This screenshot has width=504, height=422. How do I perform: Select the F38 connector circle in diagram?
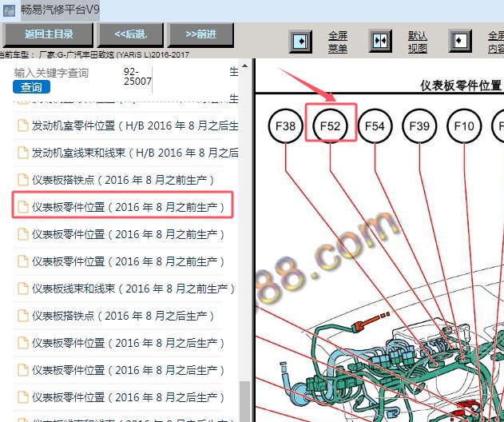pyautogui.click(x=285, y=125)
